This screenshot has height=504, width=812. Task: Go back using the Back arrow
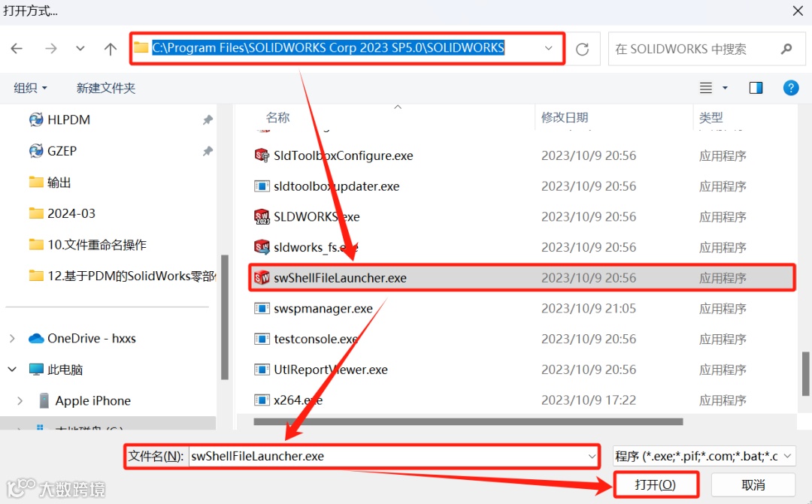[x=17, y=49]
